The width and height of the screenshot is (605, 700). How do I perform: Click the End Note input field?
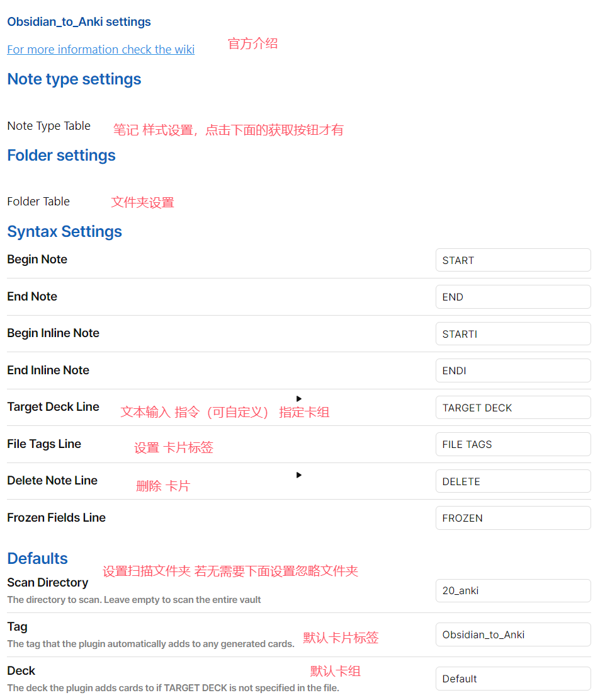(x=513, y=297)
